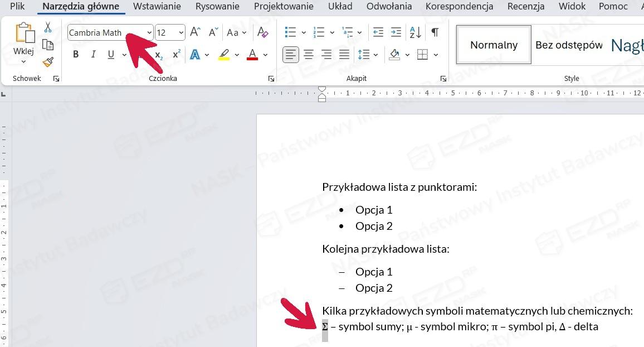Toggle the show paragraph marks pilcrow
This screenshot has width=644, height=347.
[x=435, y=32]
